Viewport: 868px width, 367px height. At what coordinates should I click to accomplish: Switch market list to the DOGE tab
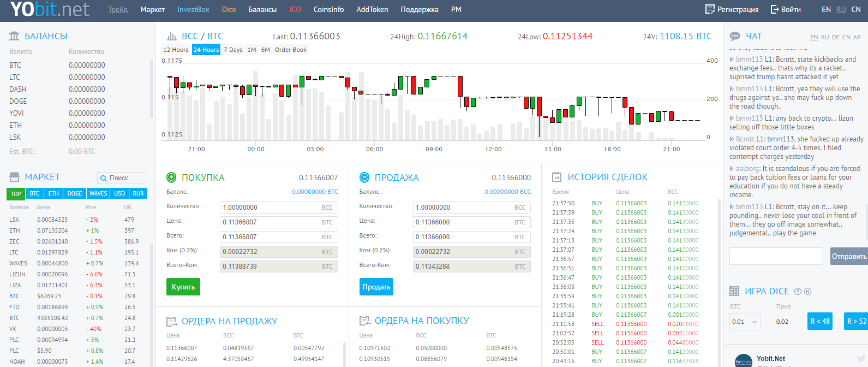(74, 193)
